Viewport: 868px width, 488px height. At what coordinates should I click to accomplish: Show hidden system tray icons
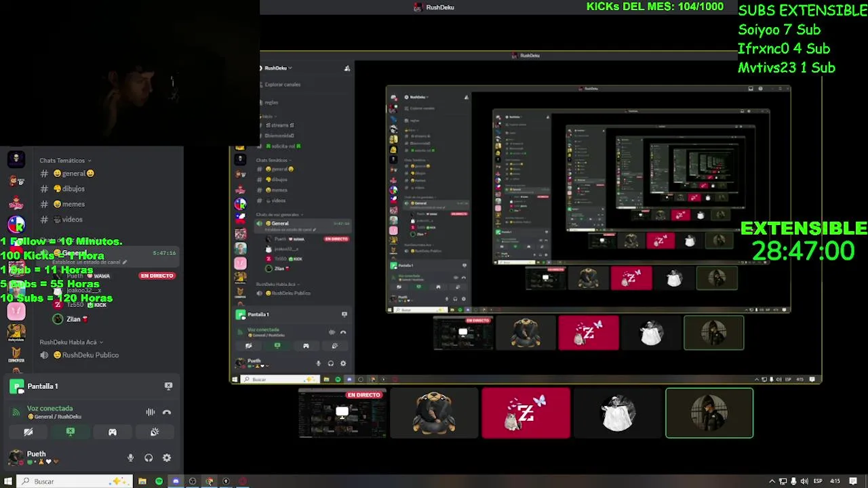772,481
